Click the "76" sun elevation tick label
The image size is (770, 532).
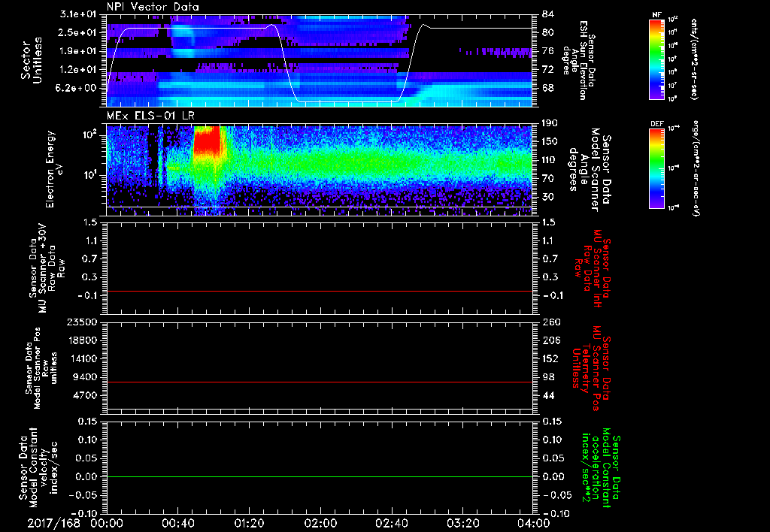coord(548,51)
